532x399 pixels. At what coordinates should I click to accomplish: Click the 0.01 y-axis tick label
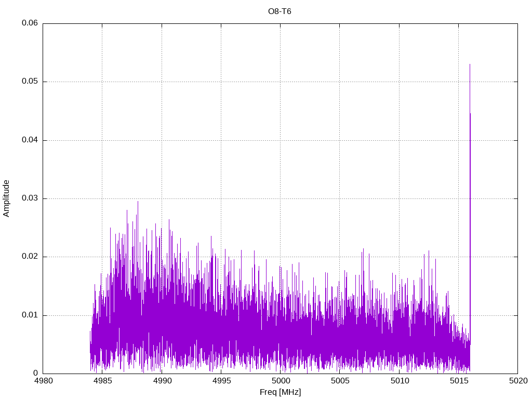(30, 315)
